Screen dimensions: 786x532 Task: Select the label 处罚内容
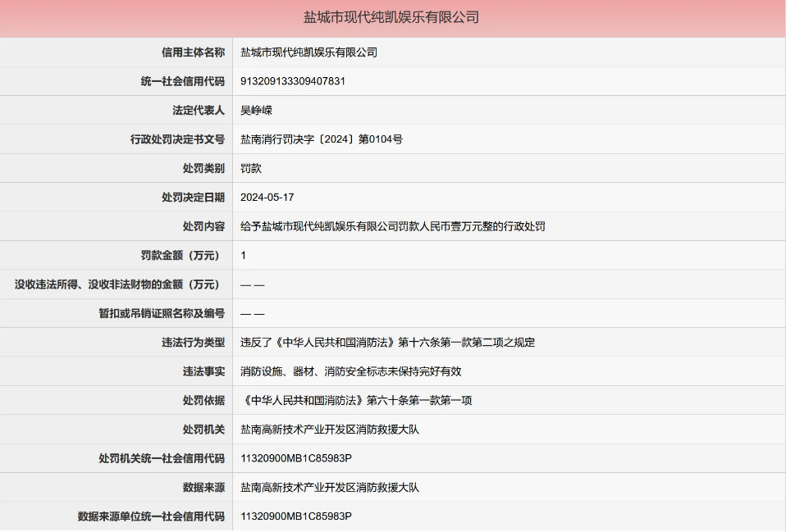pos(203,226)
